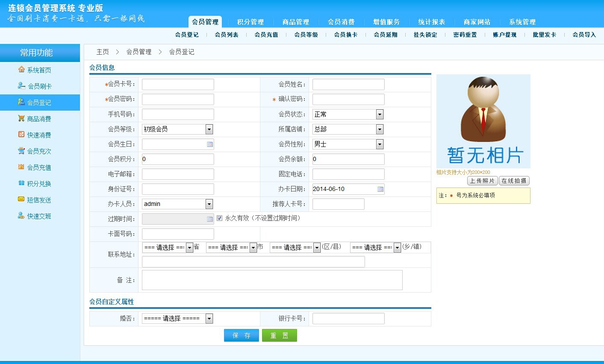Expand the 会员等级 dropdown

pyautogui.click(x=209, y=129)
